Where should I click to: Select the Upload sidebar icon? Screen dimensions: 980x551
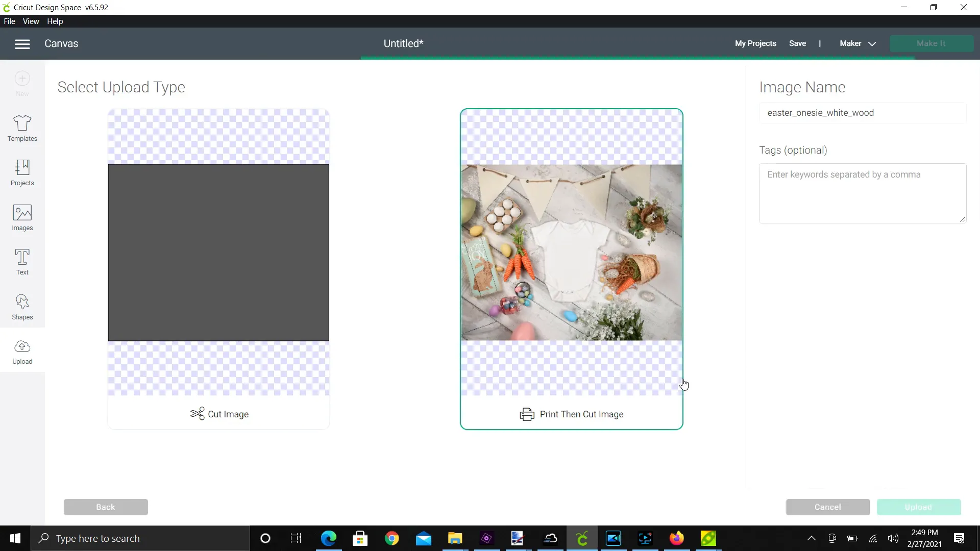22,351
